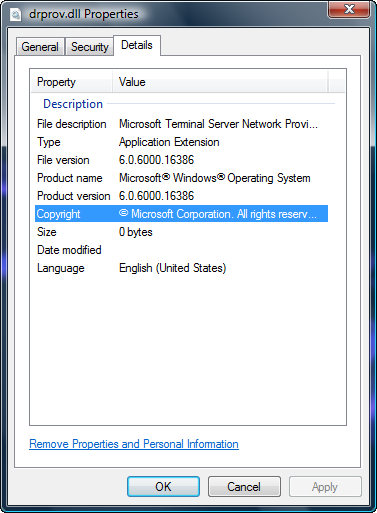Dismiss dialog with the Cancel button

(x=244, y=487)
